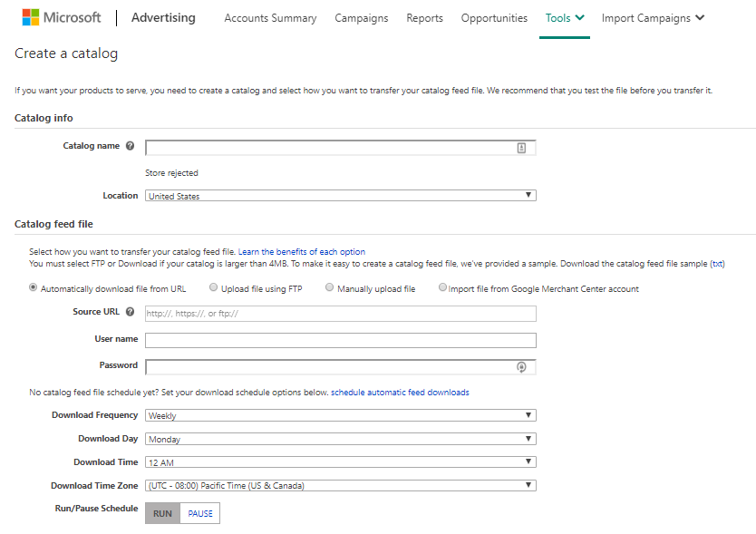The height and width of the screenshot is (534, 756).
Task: Click the Microsoft logo
Action: point(62,18)
